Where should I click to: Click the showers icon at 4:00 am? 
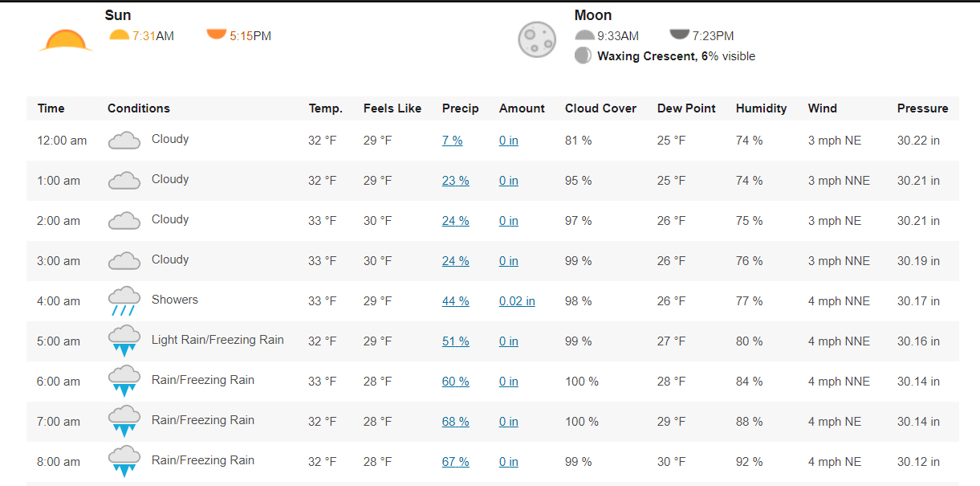pyautogui.click(x=124, y=300)
